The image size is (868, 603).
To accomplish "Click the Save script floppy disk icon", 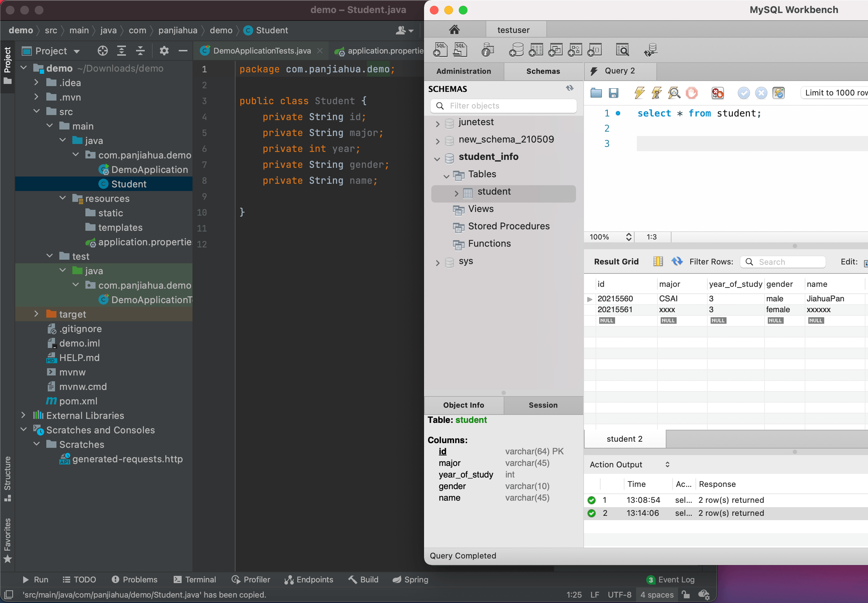I will [x=613, y=93].
